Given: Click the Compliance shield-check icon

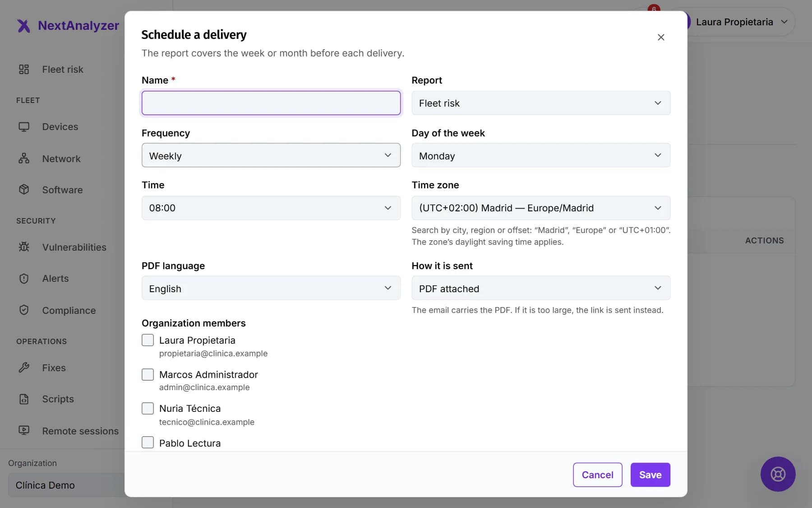Looking at the screenshot, I should (24, 310).
